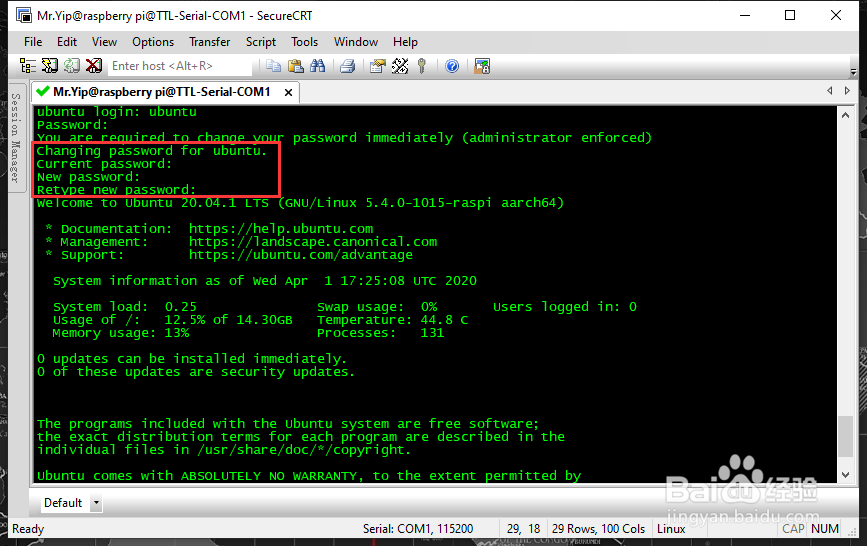Click the Copy toolbar icon
This screenshot has height=546, width=867.
[x=273, y=66]
